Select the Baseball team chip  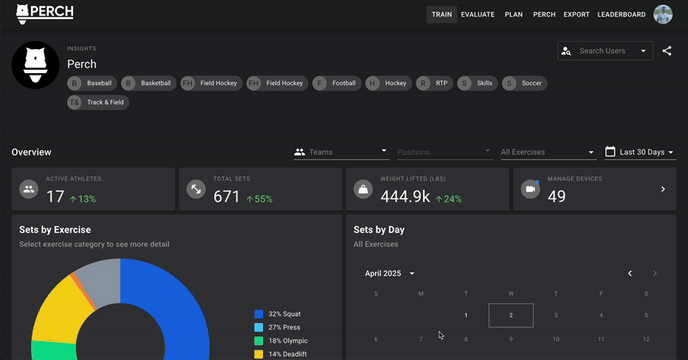pyautogui.click(x=92, y=83)
